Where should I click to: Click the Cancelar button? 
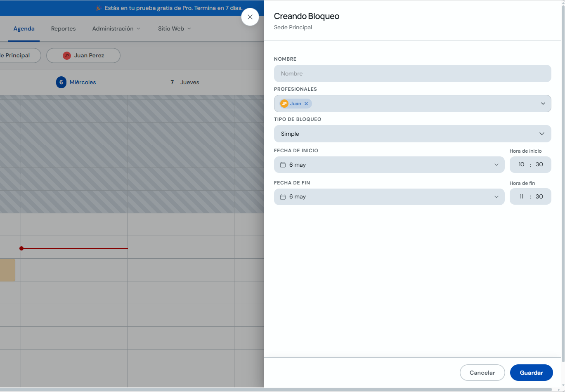pyautogui.click(x=482, y=373)
